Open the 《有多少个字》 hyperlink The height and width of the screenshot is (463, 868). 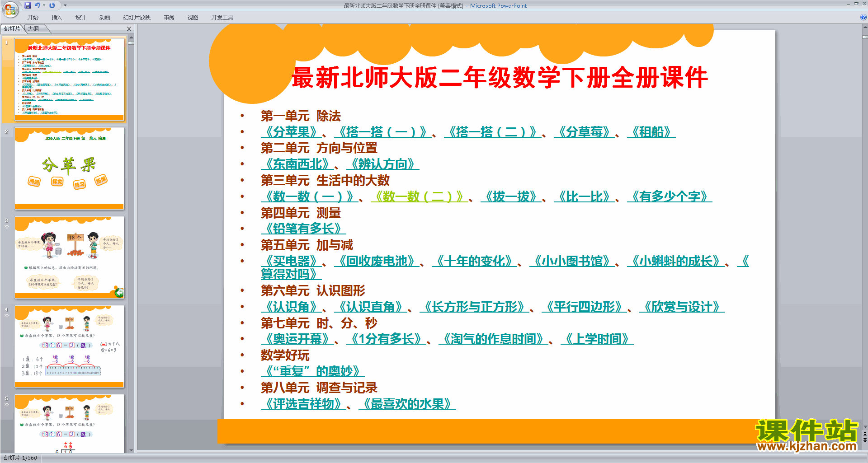coord(670,196)
